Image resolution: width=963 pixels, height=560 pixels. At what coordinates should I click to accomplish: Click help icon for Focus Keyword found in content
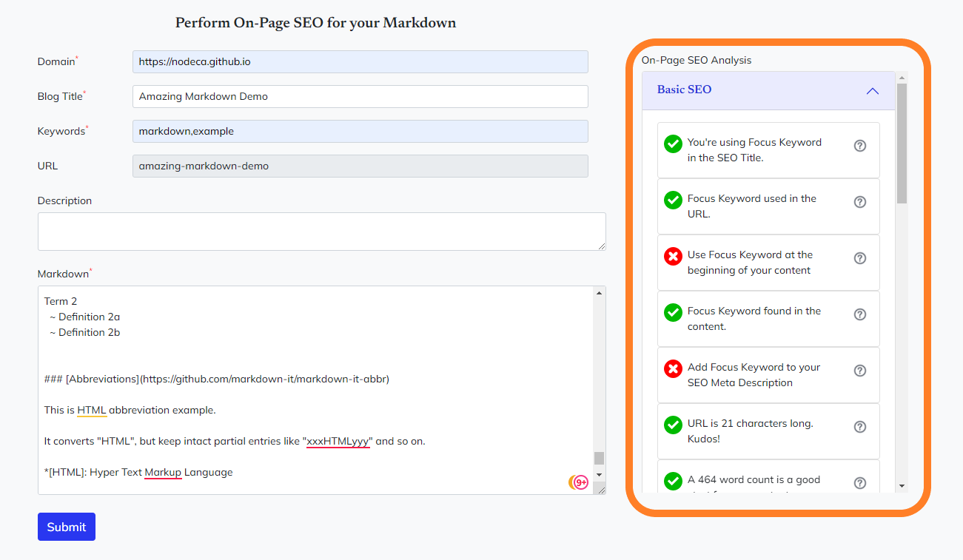(859, 314)
